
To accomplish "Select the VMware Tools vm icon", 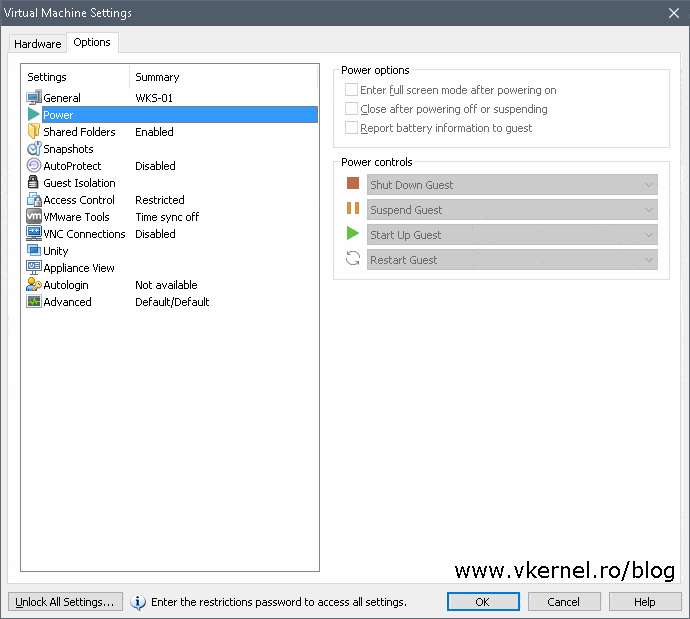I will 34,216.
